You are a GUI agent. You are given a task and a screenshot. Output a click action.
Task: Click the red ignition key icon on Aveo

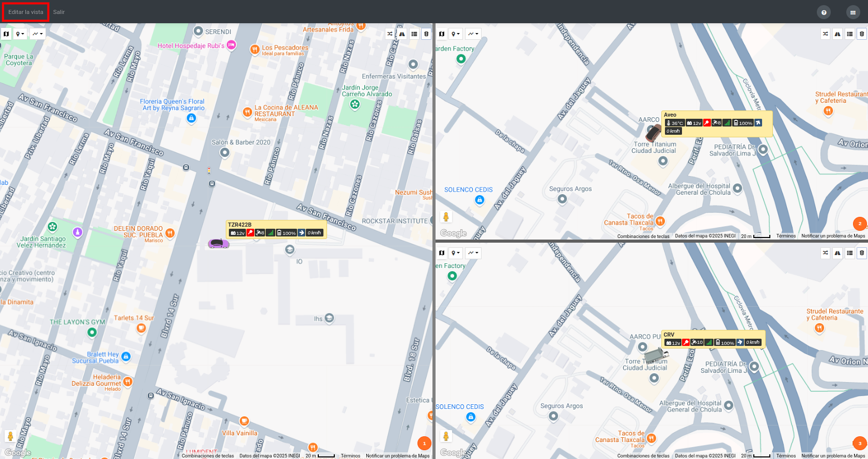pyautogui.click(x=707, y=123)
